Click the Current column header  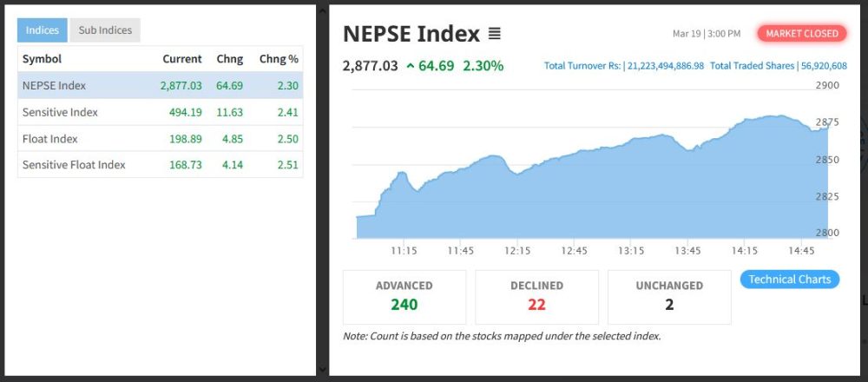pyautogui.click(x=182, y=59)
